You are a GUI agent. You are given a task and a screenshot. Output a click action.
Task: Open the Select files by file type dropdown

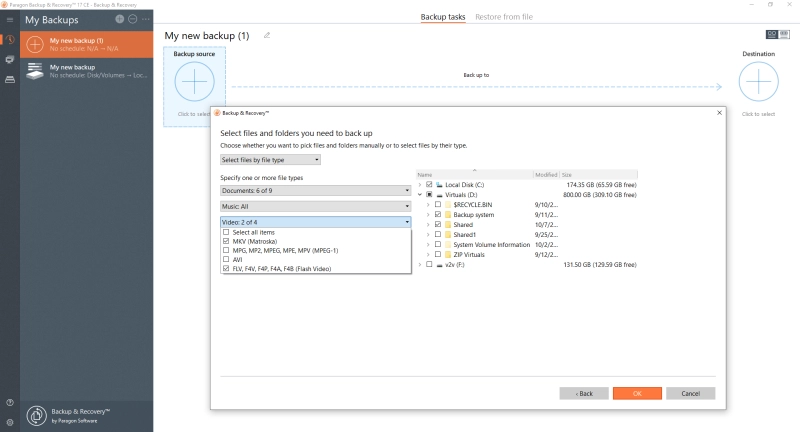tap(270, 160)
